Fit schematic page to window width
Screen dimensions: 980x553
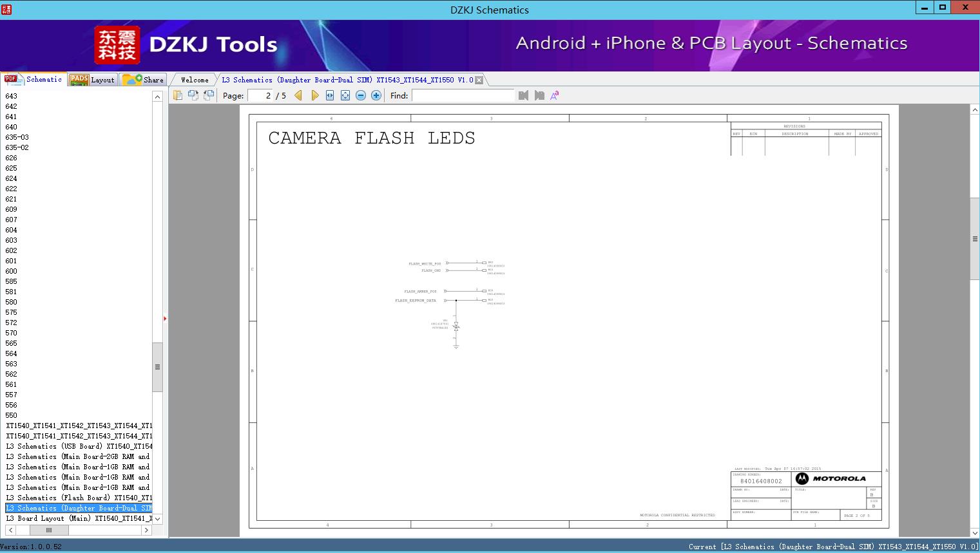pyautogui.click(x=329, y=95)
